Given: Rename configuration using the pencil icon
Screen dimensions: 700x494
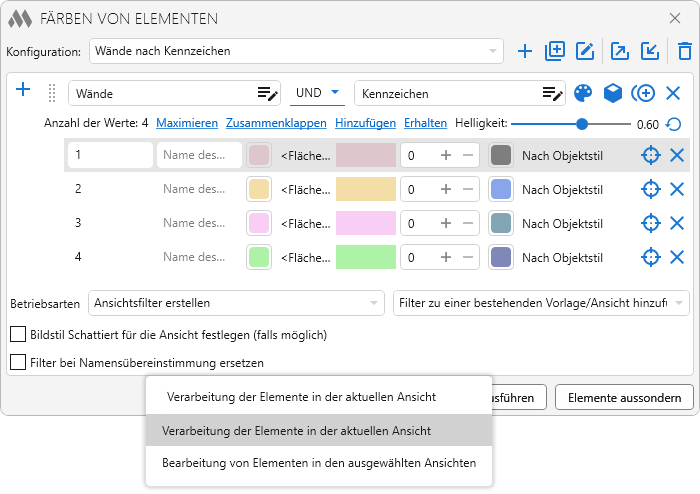Looking at the screenshot, I should coord(586,51).
